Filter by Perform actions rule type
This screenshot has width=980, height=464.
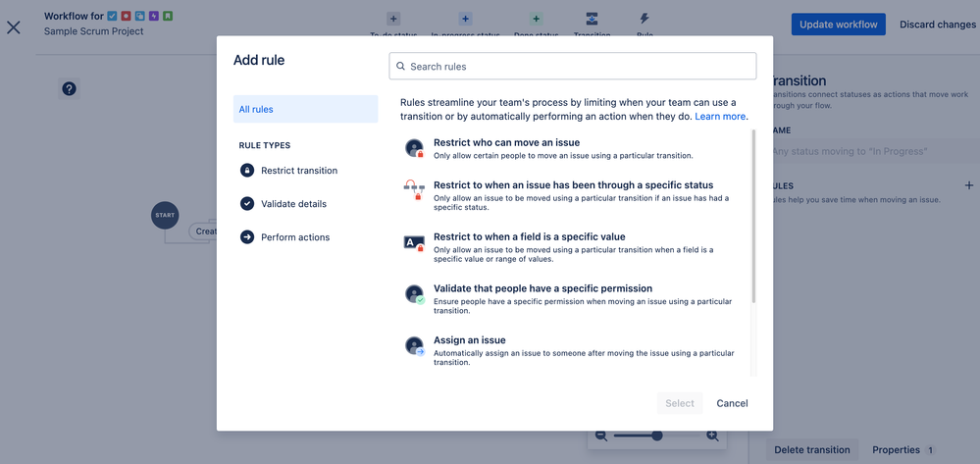click(295, 237)
